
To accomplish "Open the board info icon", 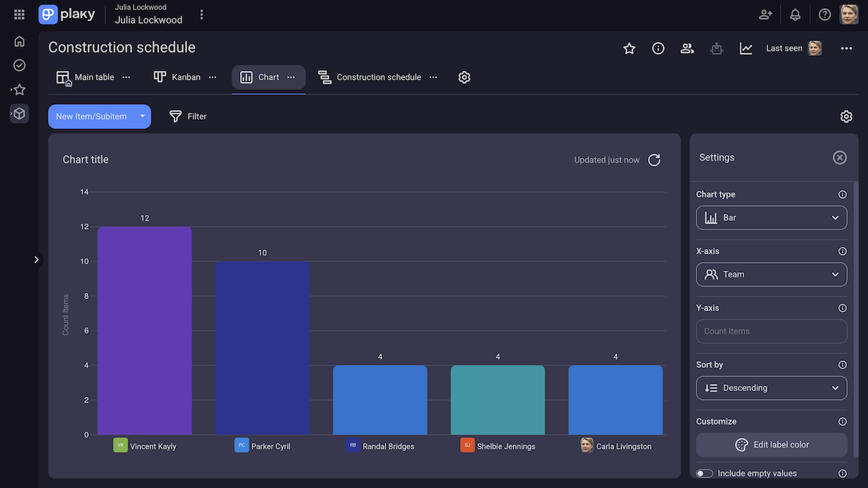I will (x=658, y=49).
